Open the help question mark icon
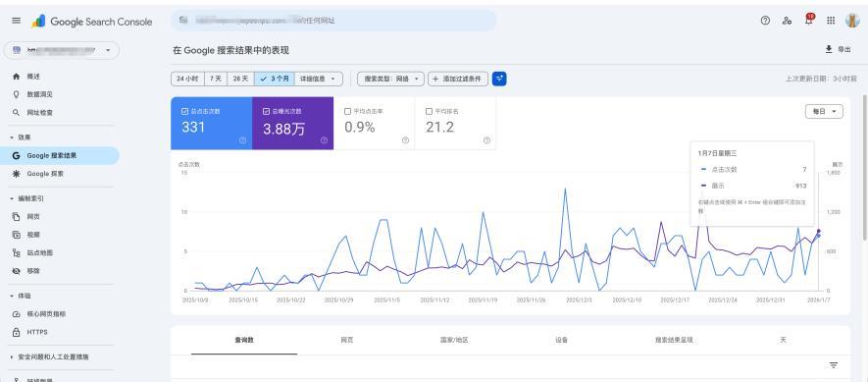868x382 pixels. (765, 21)
